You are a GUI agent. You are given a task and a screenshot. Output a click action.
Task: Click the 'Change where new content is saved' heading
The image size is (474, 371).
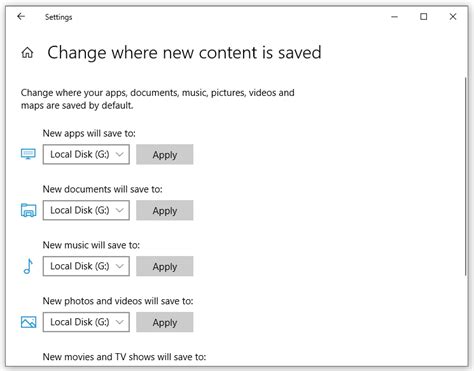[184, 53]
